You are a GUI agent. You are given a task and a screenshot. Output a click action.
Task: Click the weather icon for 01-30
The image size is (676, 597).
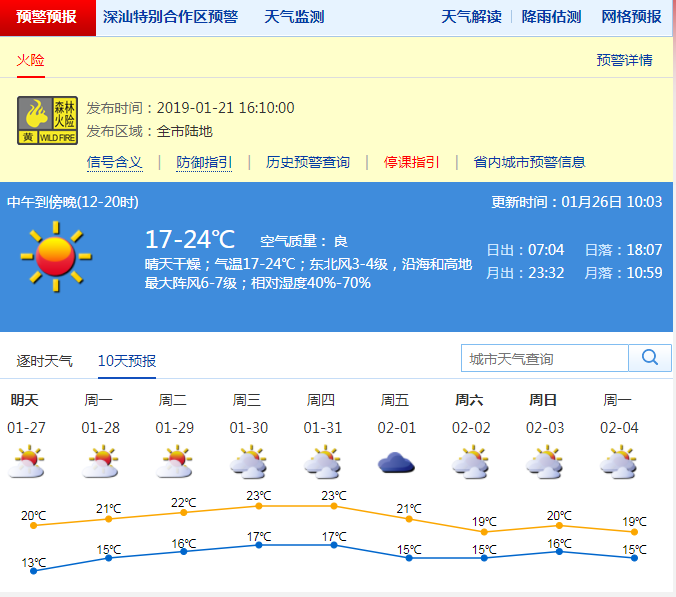(x=247, y=463)
